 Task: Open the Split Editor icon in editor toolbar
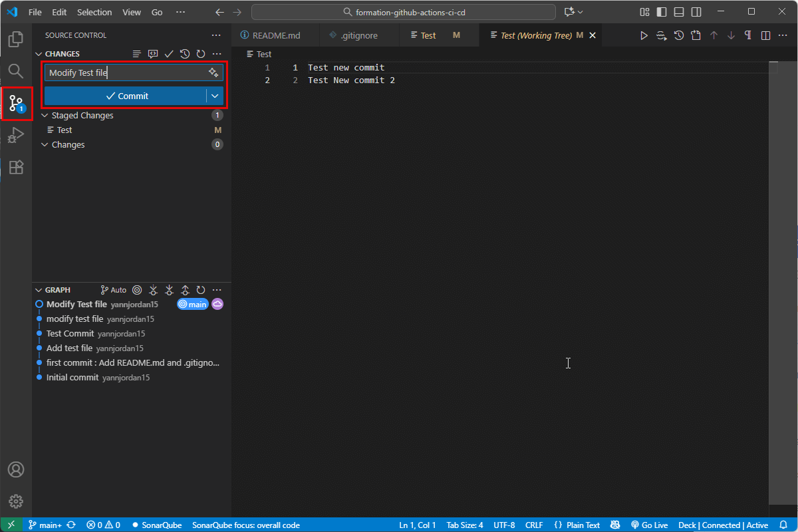coord(765,35)
